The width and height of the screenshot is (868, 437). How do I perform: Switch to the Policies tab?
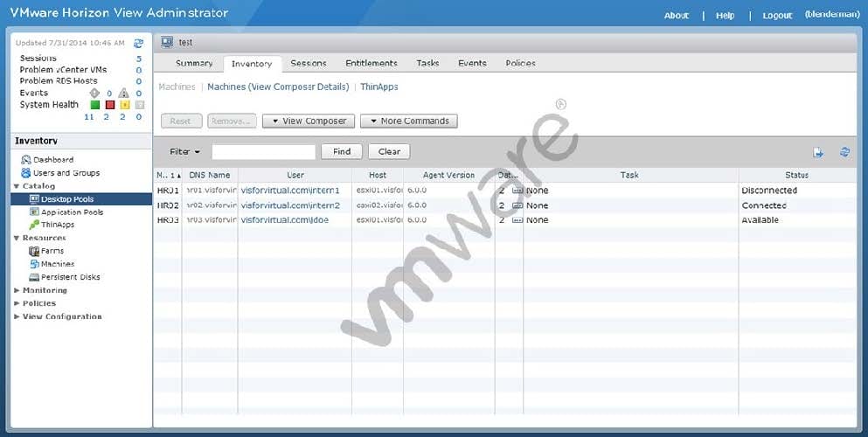pyautogui.click(x=520, y=64)
